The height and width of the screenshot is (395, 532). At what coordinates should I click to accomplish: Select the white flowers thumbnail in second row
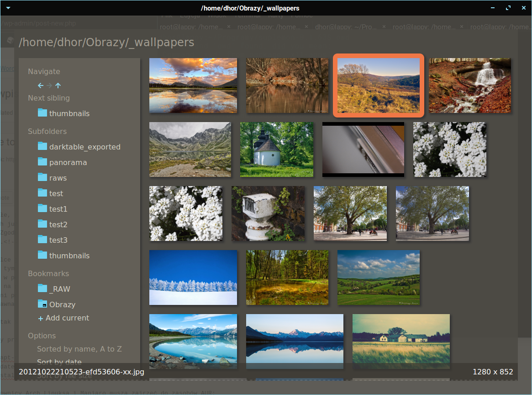[449, 149]
